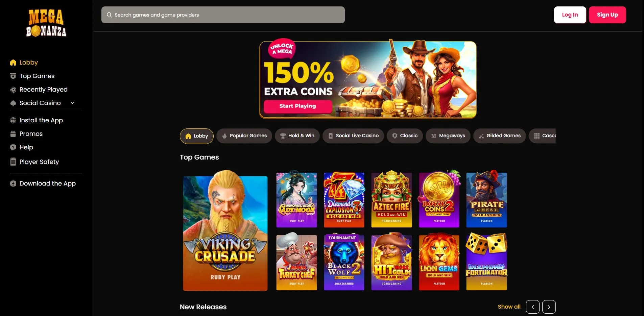
Task: Go to next New Releases page arrow
Action: [549, 307]
